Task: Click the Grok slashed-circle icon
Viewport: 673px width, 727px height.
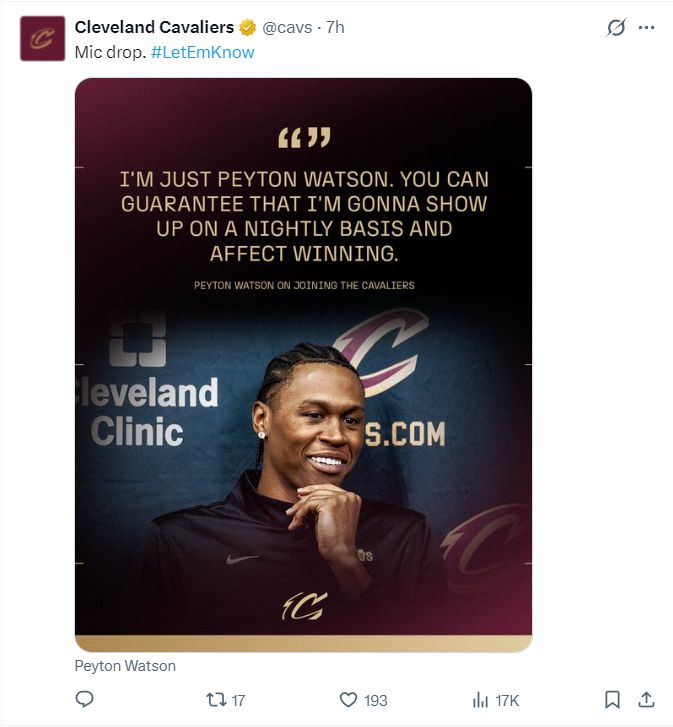Action: [x=616, y=27]
